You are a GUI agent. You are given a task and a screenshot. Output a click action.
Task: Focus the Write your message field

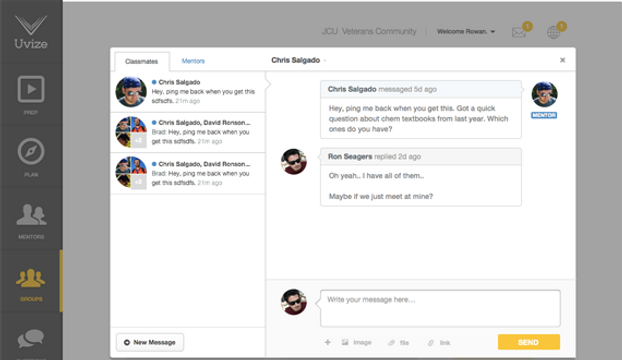(x=440, y=308)
